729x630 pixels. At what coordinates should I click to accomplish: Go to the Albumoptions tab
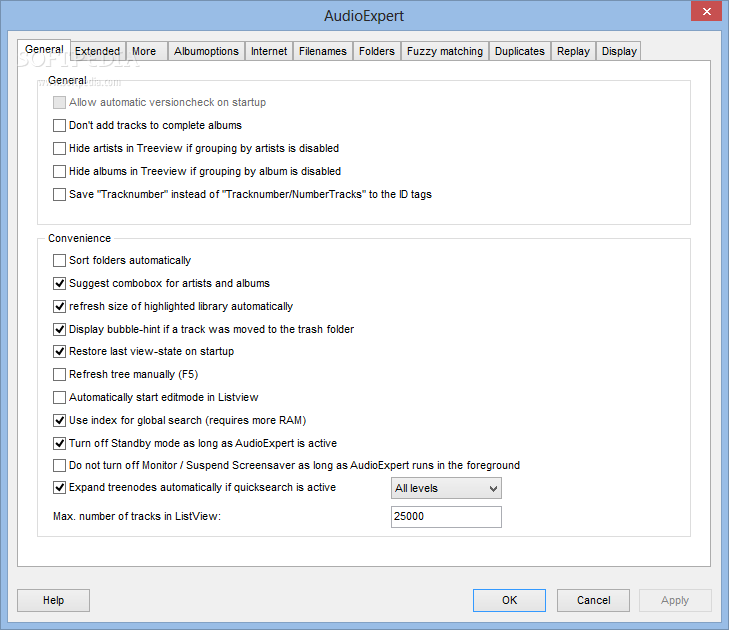(x=206, y=51)
